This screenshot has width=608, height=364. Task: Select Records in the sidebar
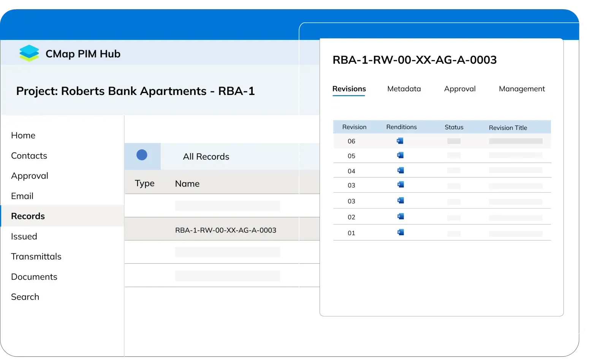28,216
